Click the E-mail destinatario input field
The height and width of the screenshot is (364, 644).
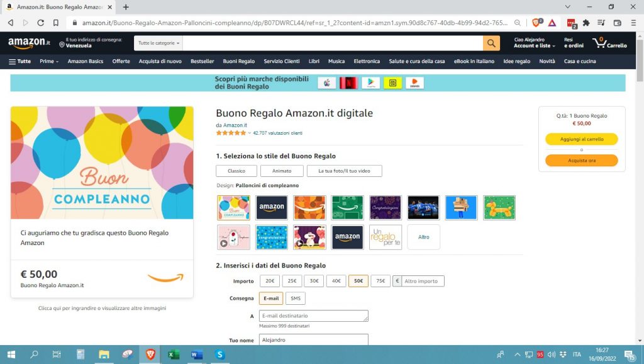pyautogui.click(x=313, y=316)
